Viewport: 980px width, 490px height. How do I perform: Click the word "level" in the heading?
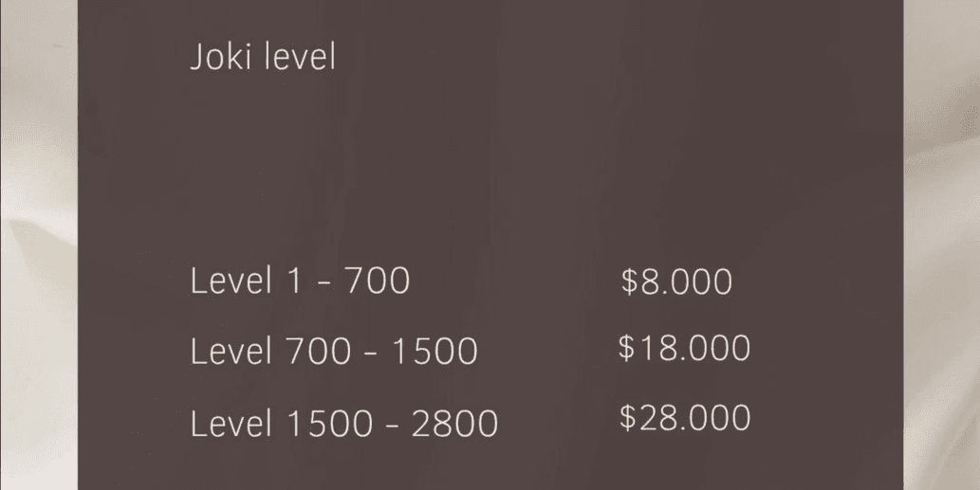(x=300, y=58)
